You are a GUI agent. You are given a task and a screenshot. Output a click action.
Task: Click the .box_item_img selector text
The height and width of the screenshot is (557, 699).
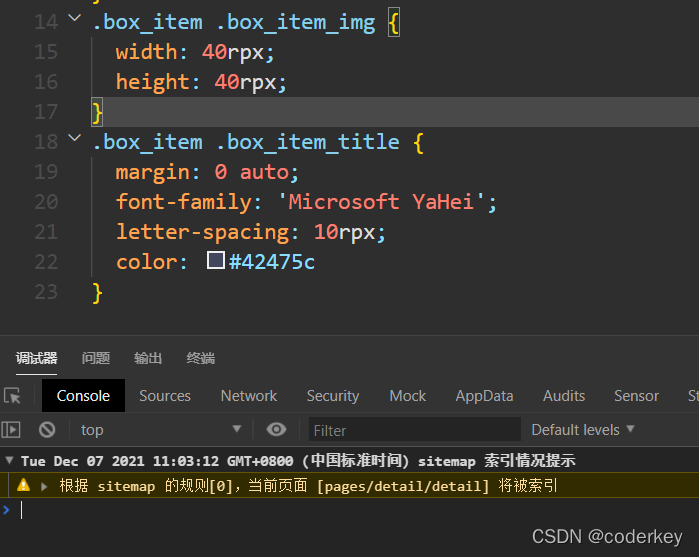pos(296,23)
